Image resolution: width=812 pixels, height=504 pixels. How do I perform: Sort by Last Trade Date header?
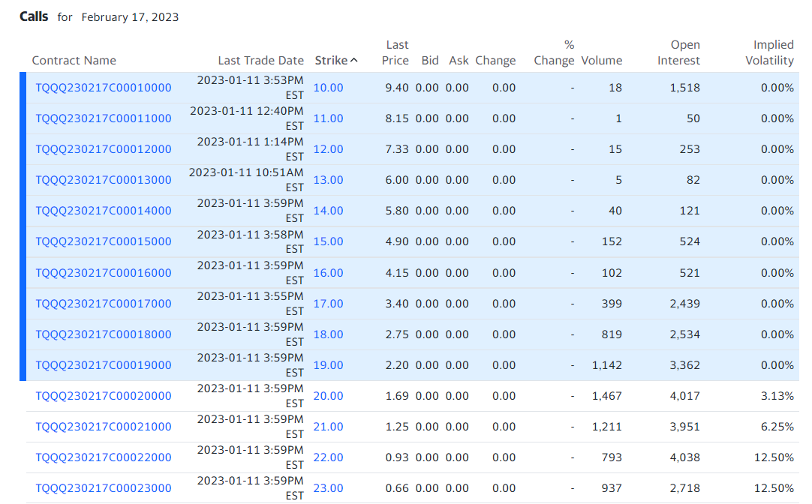(261, 61)
